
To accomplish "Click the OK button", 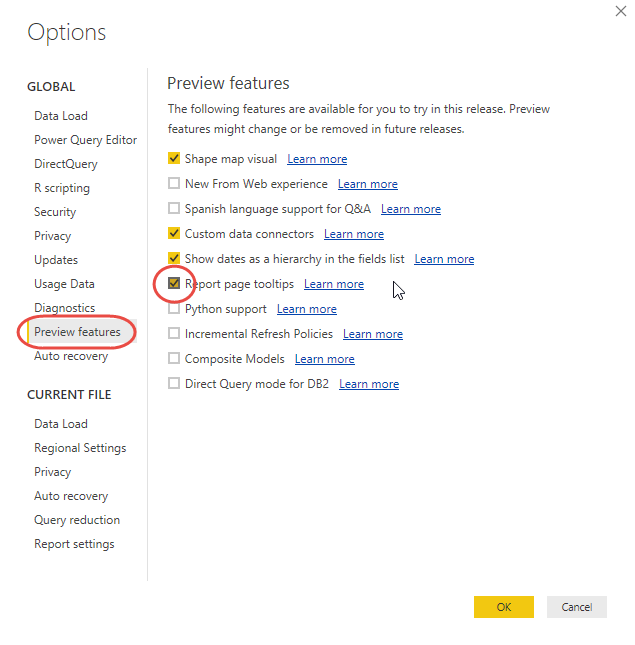I will [x=503, y=607].
